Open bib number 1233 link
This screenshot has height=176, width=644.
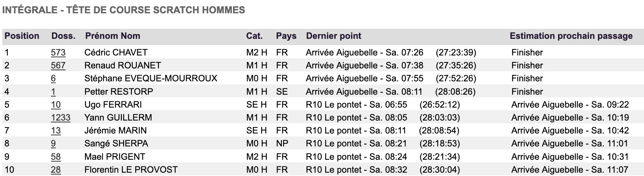coord(61,118)
